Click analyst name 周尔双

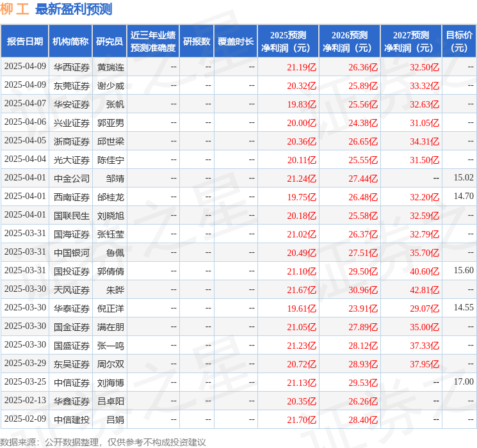point(110,364)
